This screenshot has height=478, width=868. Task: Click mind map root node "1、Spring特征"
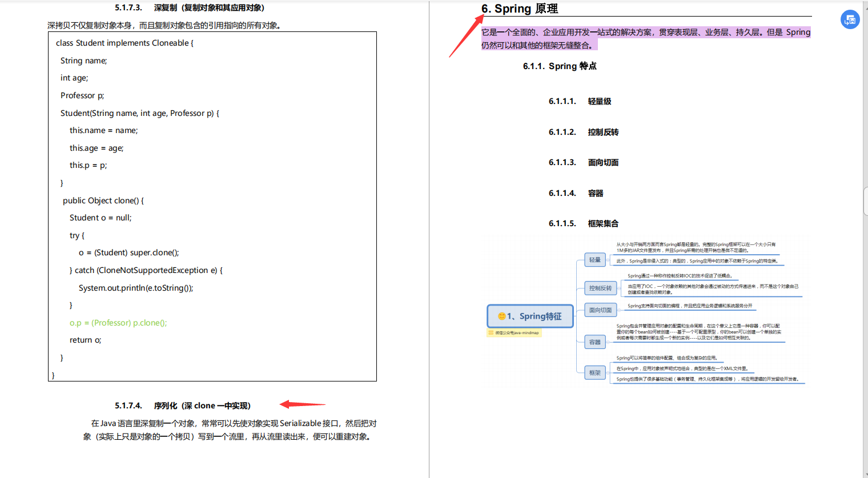tap(530, 316)
